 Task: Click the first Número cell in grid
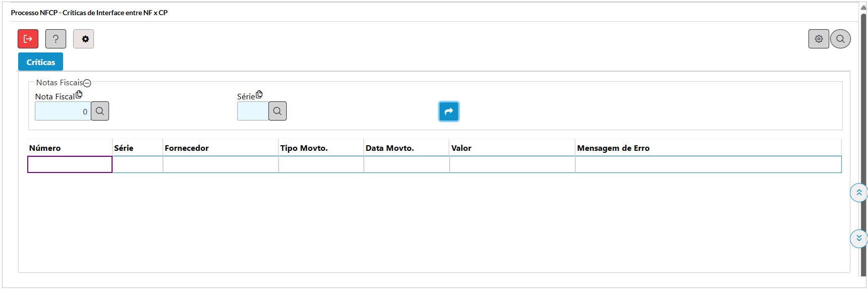pos(70,164)
